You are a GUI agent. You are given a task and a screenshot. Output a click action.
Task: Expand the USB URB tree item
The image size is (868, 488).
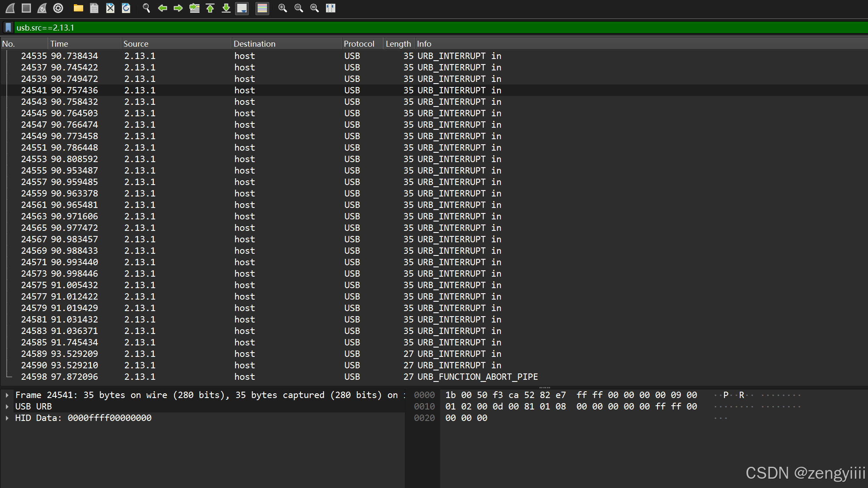pos(8,406)
